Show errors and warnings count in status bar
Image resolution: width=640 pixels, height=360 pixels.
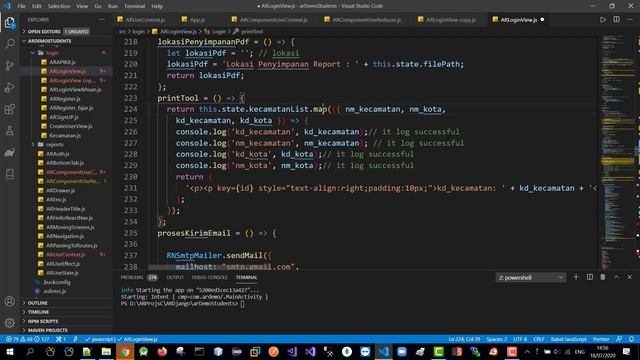click(28, 339)
